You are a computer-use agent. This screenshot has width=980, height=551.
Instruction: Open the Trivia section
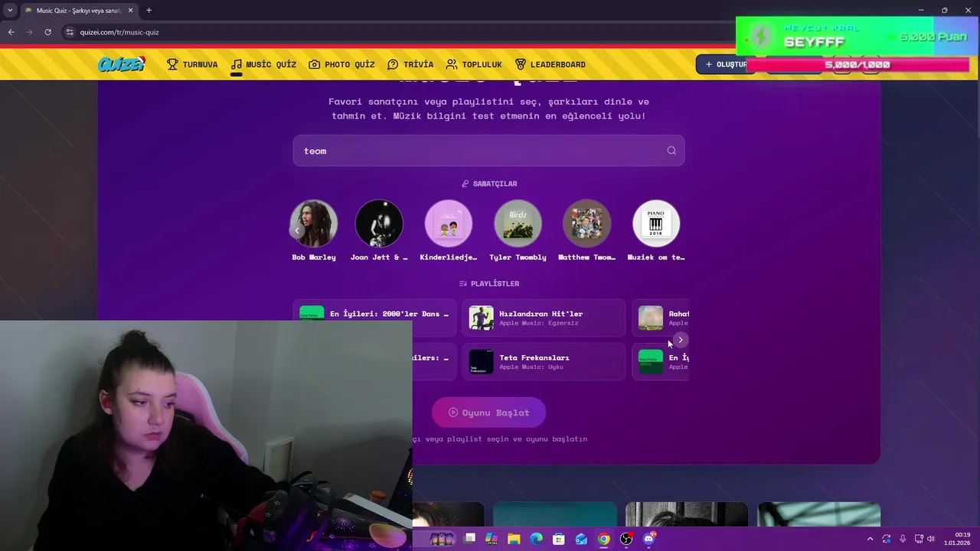pos(410,64)
